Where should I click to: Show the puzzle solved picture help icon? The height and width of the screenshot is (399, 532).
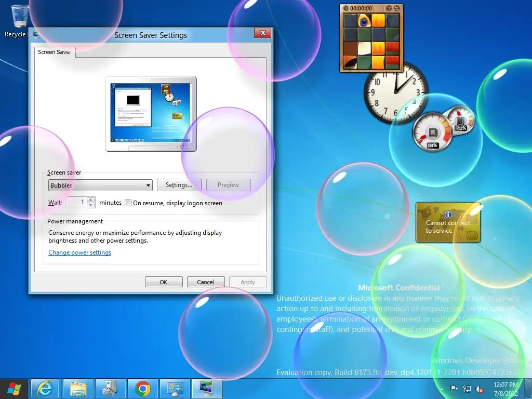(389, 8)
